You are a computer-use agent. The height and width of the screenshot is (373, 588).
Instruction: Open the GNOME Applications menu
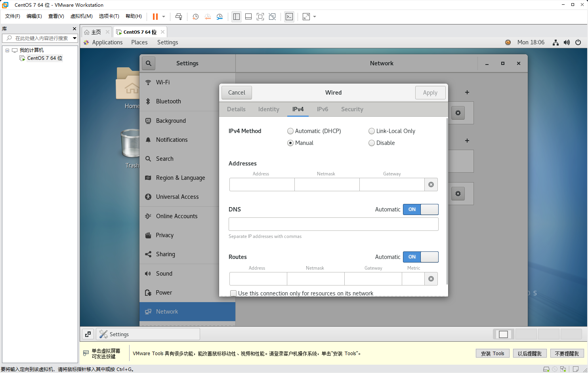(107, 42)
